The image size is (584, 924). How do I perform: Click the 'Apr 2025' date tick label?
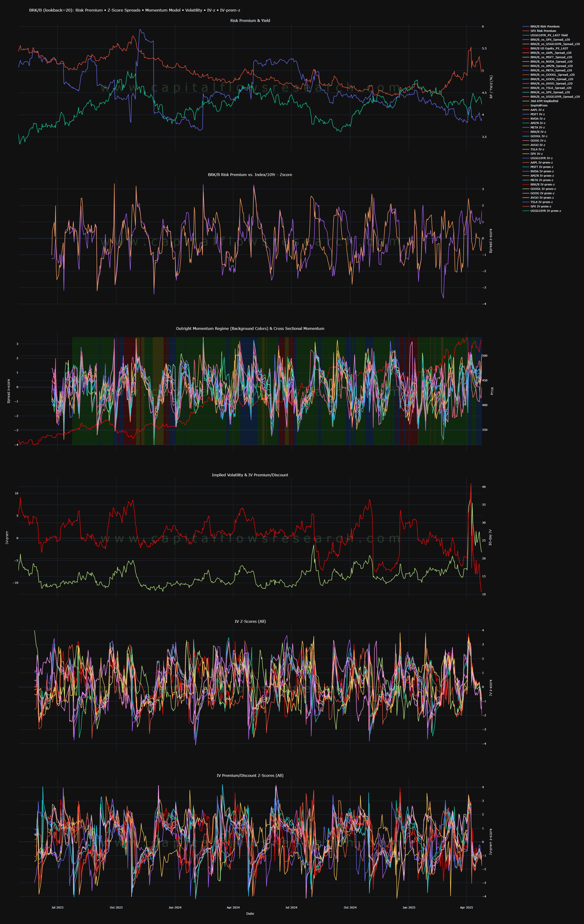[467, 908]
